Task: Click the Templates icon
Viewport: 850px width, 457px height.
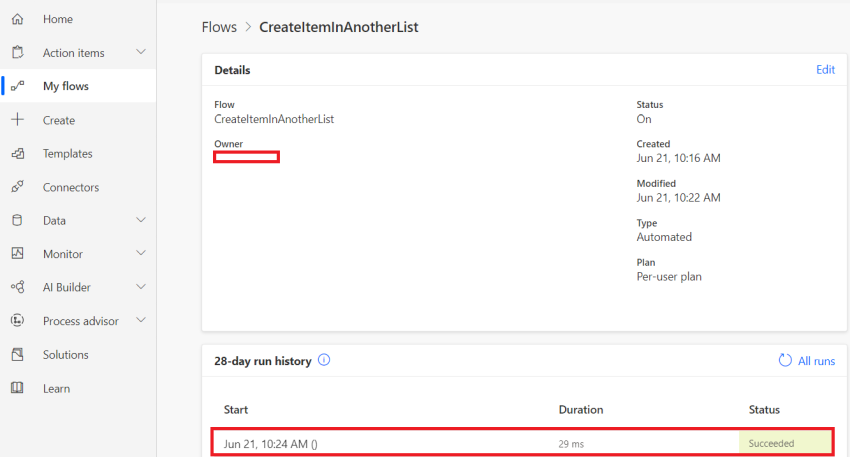Action: coord(17,153)
